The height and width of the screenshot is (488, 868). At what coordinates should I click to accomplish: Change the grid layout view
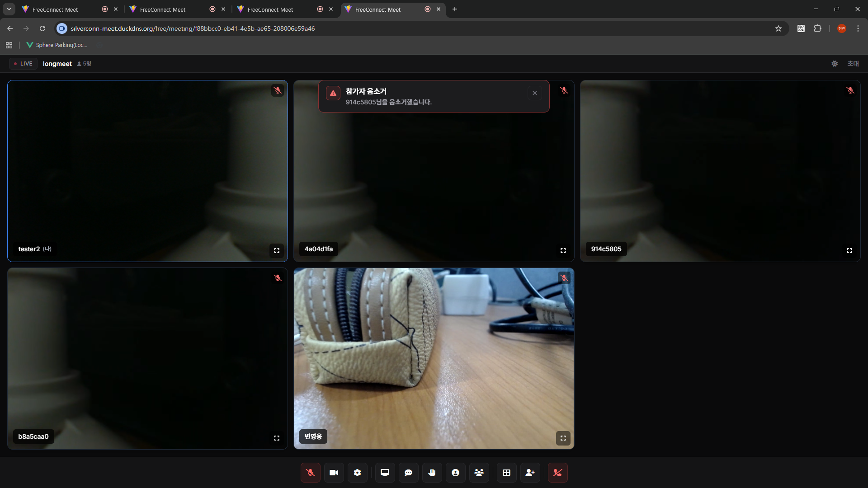point(506,473)
